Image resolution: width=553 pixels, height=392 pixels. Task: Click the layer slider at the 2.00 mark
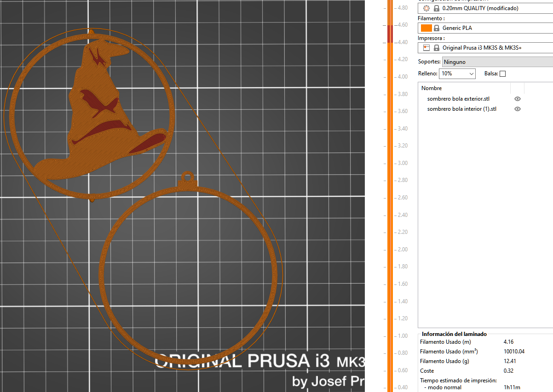pos(390,250)
